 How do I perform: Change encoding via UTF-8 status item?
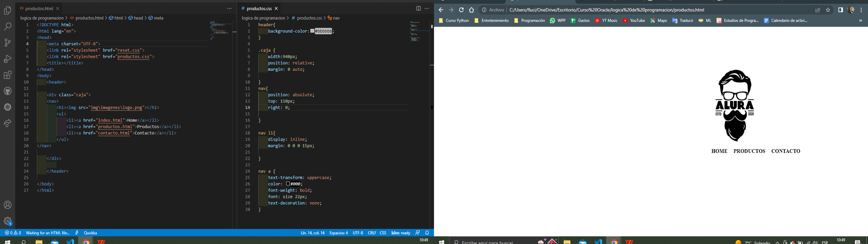click(358, 233)
